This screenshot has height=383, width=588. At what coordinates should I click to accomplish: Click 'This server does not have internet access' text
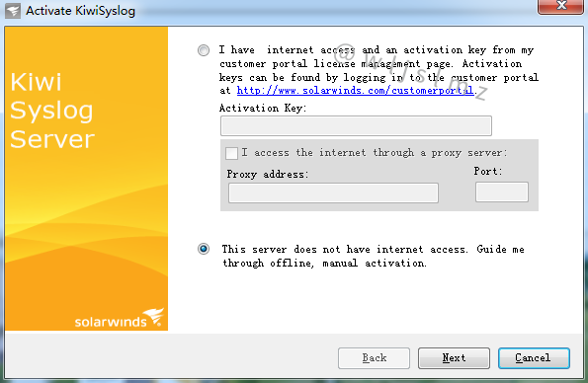[345, 249]
